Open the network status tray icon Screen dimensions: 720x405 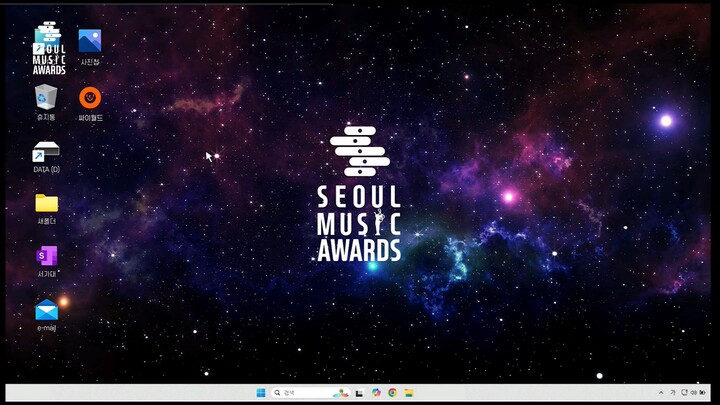pyautogui.click(x=683, y=393)
